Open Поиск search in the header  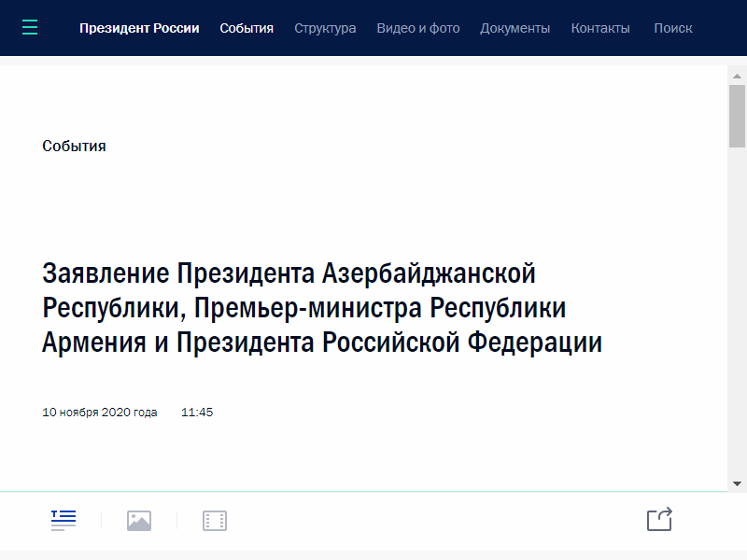tap(673, 28)
